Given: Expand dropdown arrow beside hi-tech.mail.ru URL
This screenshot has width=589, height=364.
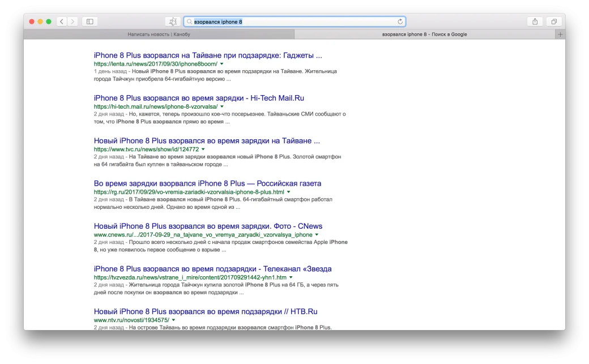Looking at the screenshot, I should click(222, 106).
